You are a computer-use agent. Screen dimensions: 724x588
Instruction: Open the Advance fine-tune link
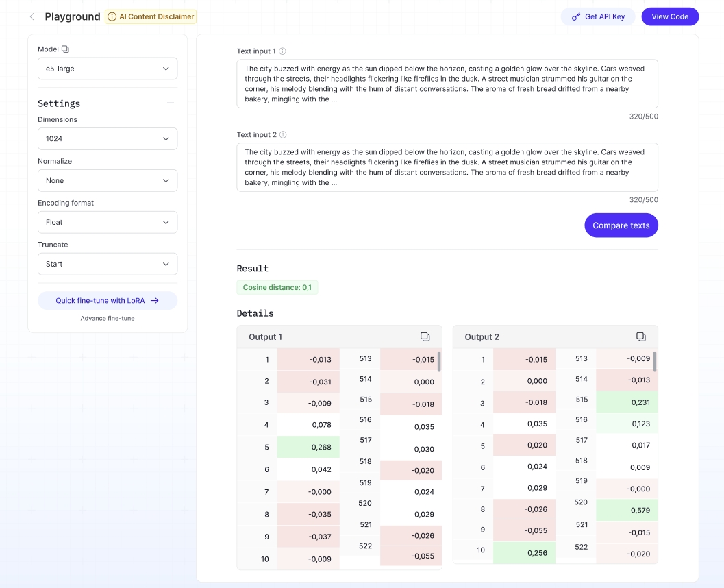coord(108,318)
